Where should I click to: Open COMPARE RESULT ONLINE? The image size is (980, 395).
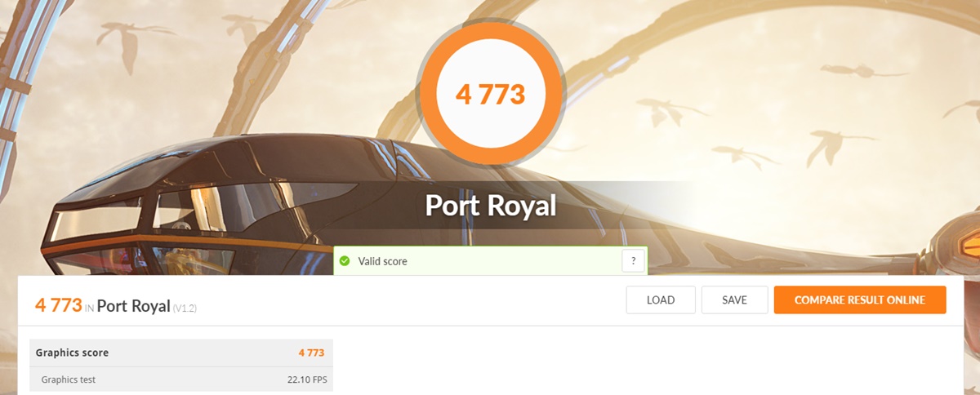(x=860, y=300)
